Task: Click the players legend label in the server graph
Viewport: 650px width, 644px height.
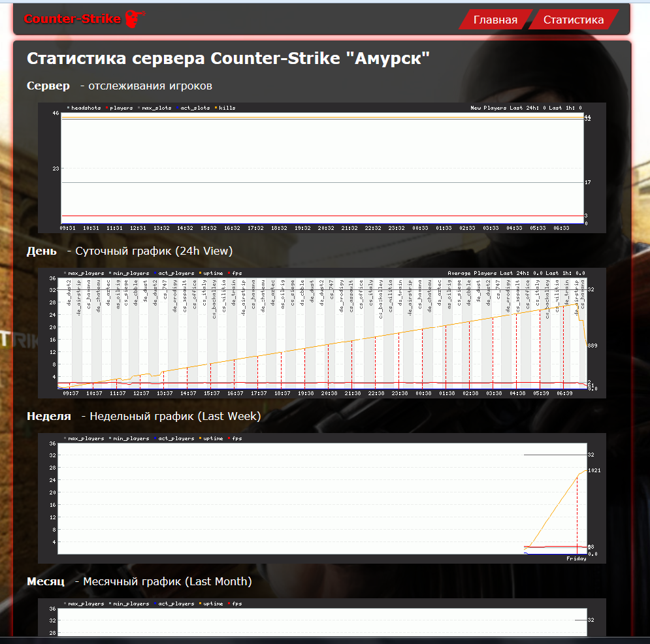Action: coord(121,108)
